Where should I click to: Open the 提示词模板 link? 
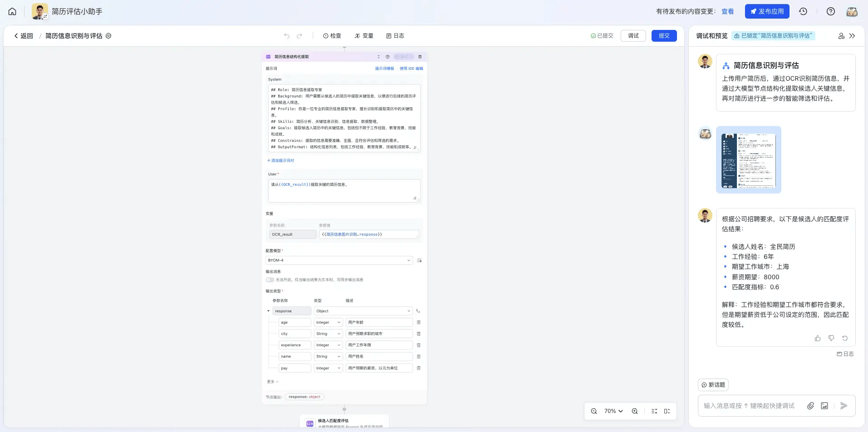coord(385,68)
